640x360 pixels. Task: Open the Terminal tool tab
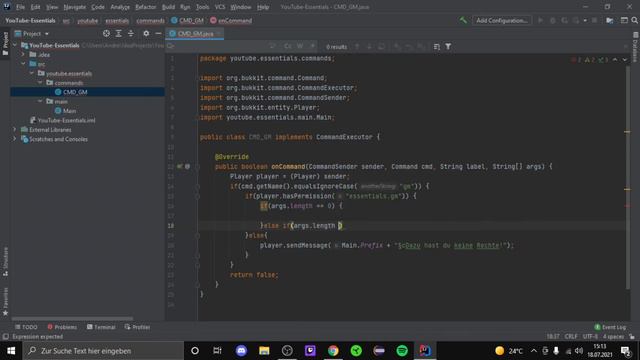click(x=101, y=327)
